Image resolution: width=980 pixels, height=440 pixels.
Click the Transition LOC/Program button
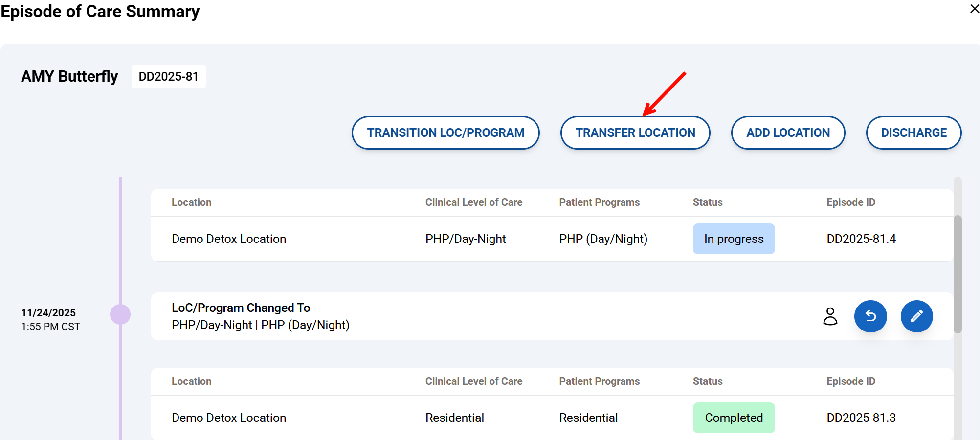445,132
